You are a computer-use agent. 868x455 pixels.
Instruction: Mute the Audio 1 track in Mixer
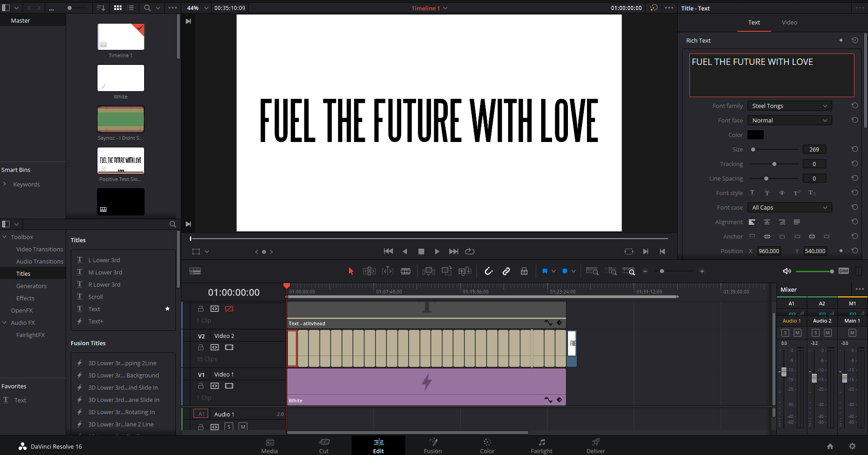[797, 333]
